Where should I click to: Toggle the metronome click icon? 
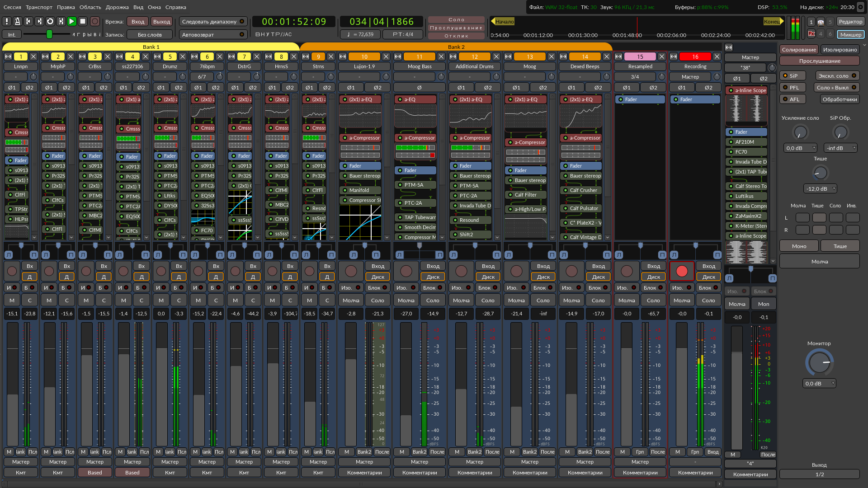(18, 21)
